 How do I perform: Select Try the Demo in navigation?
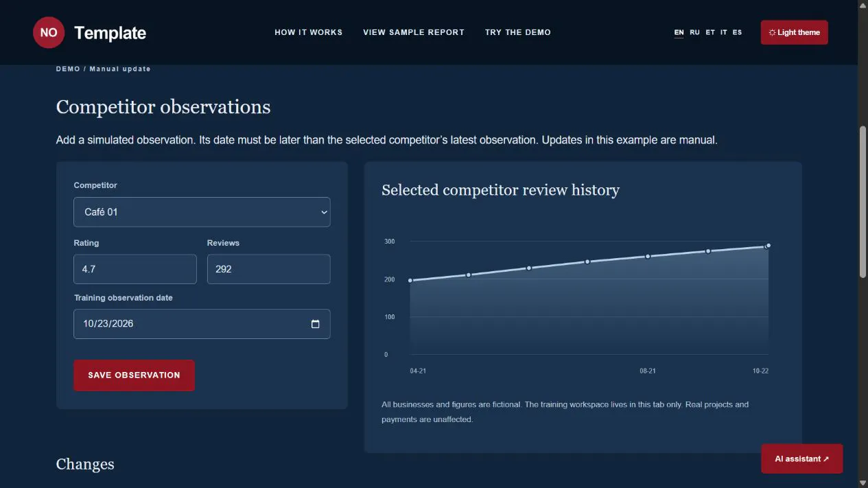pyautogui.click(x=518, y=32)
